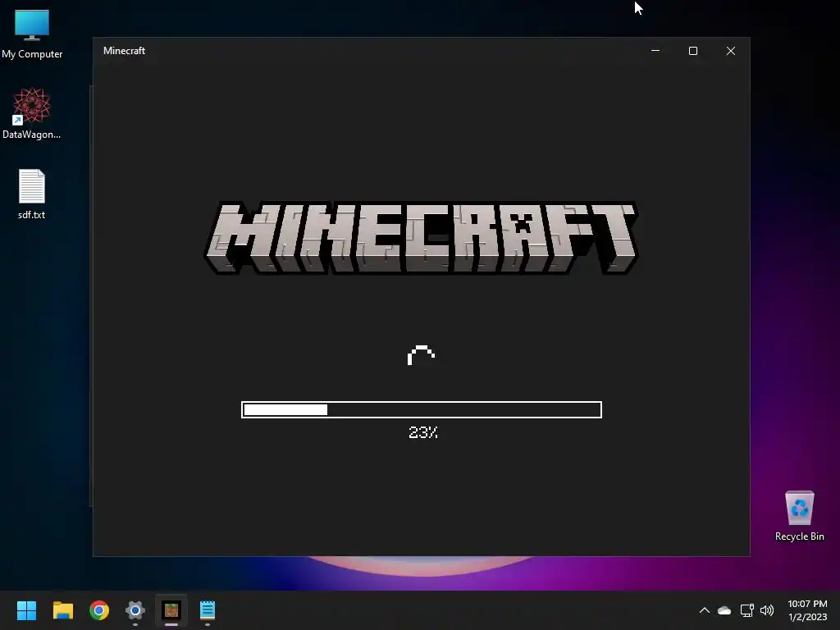The image size is (840, 630).
Task: Click the Minecraft logo in the loading screen
Action: coord(422,238)
